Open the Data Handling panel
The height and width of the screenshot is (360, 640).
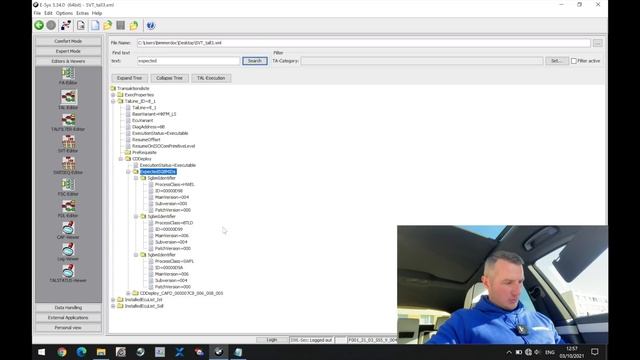pos(68,307)
